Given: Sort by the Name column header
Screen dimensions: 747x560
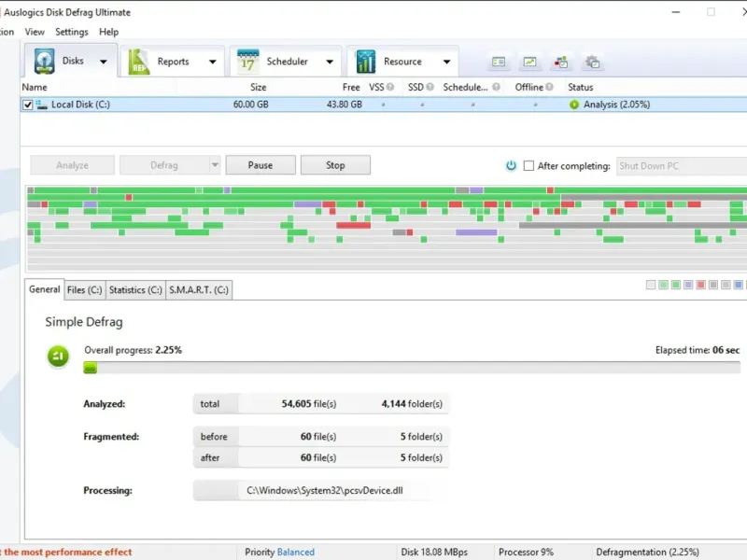Looking at the screenshot, I should click(x=35, y=87).
